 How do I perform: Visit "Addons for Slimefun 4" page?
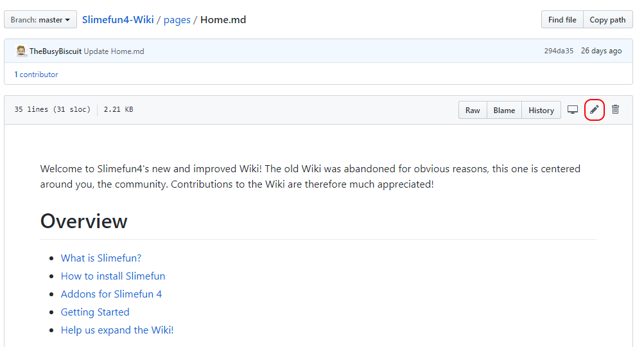(x=111, y=294)
